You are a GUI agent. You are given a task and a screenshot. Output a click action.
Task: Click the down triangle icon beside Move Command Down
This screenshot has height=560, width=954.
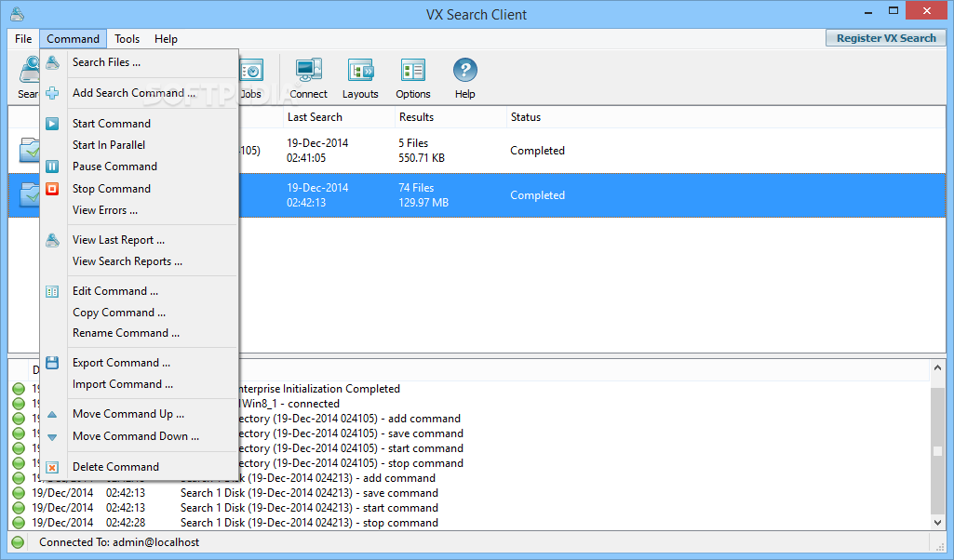52,436
